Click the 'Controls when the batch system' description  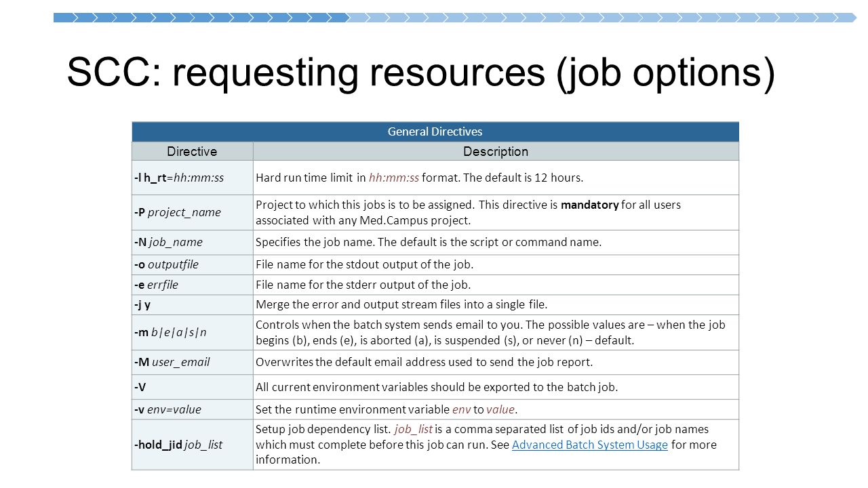[496, 332]
